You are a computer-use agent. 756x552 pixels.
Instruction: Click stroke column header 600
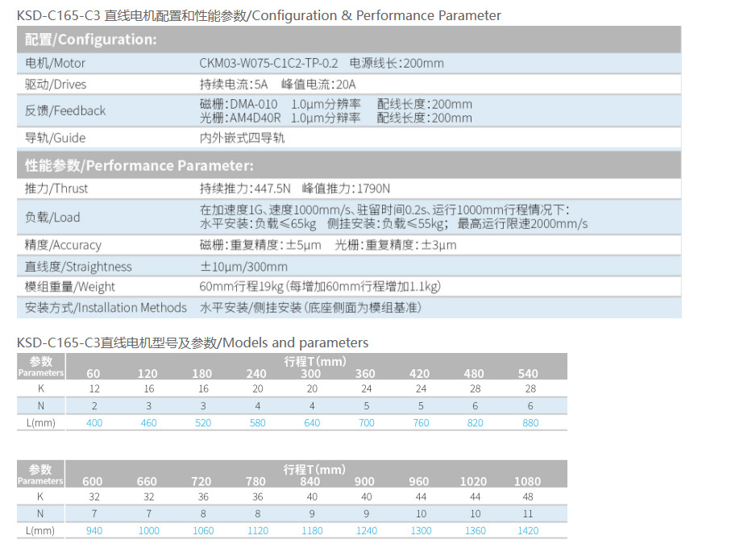[93, 482]
